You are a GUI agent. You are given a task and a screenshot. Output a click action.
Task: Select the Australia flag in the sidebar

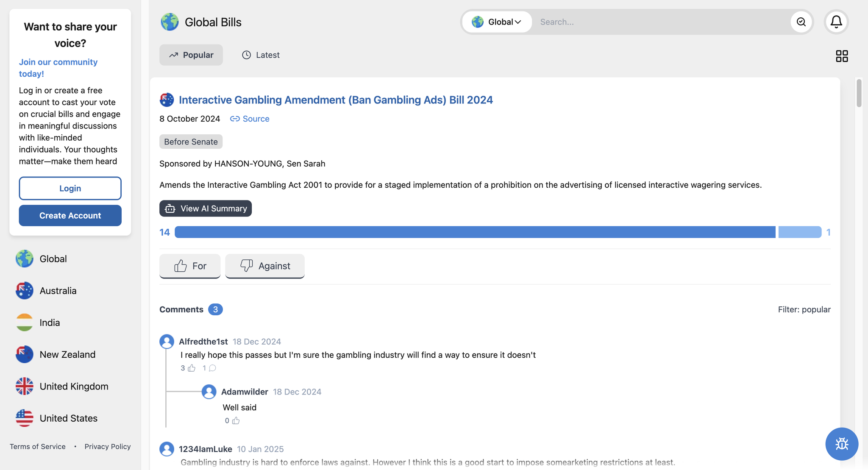24,290
